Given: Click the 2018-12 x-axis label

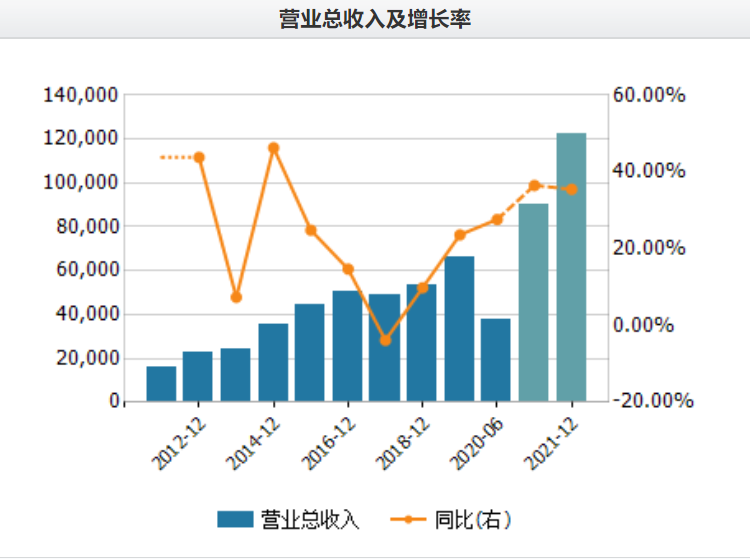Looking at the screenshot, I should tap(402, 444).
